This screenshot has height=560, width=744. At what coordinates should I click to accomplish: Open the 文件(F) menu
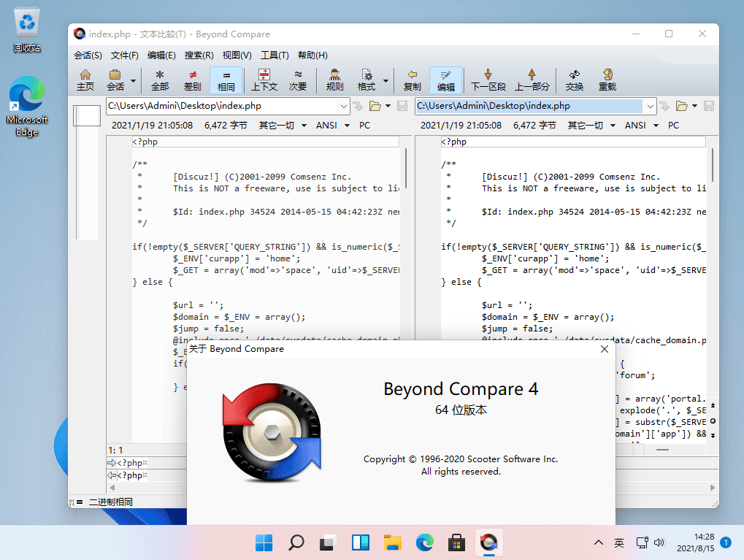click(x=124, y=55)
